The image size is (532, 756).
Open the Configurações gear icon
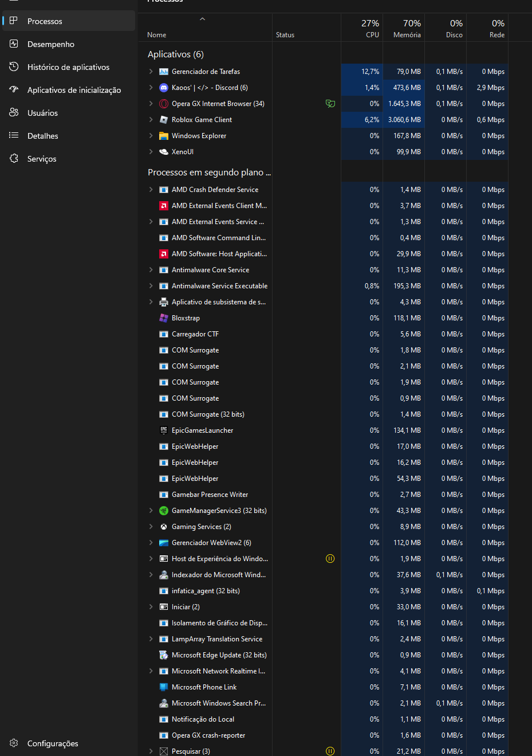click(14, 743)
